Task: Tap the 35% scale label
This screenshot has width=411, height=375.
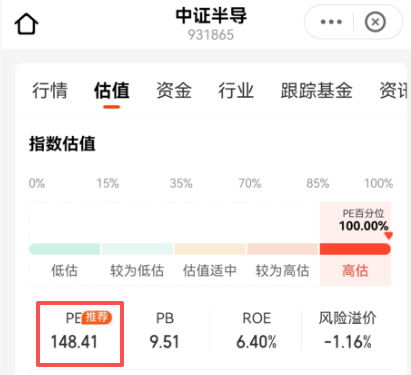Action: 181,183
